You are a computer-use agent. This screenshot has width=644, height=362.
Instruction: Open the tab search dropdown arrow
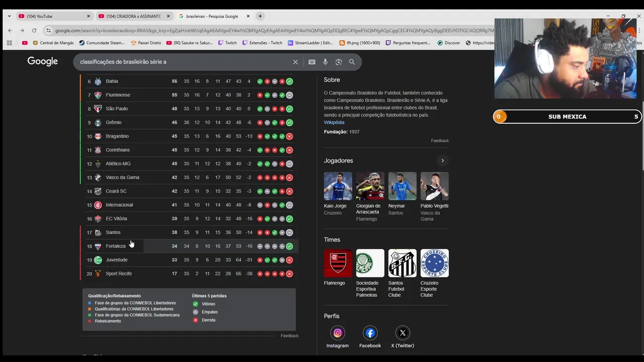click(x=9, y=16)
